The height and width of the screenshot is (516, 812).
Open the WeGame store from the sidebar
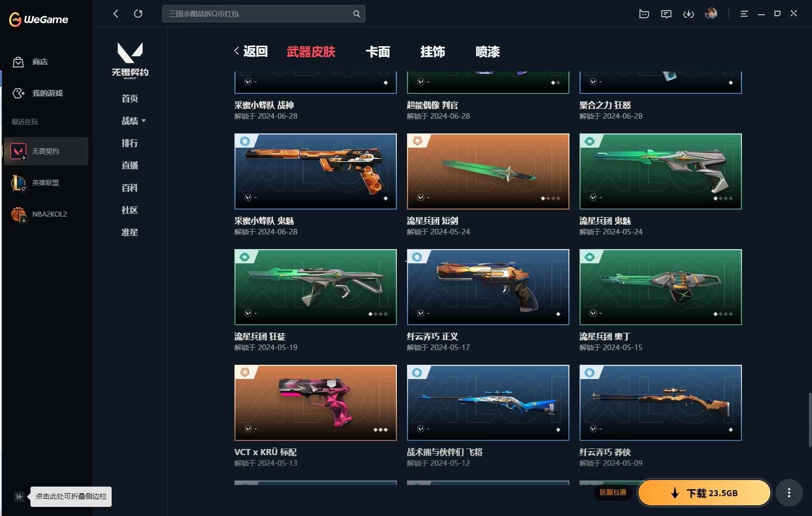(x=30, y=62)
